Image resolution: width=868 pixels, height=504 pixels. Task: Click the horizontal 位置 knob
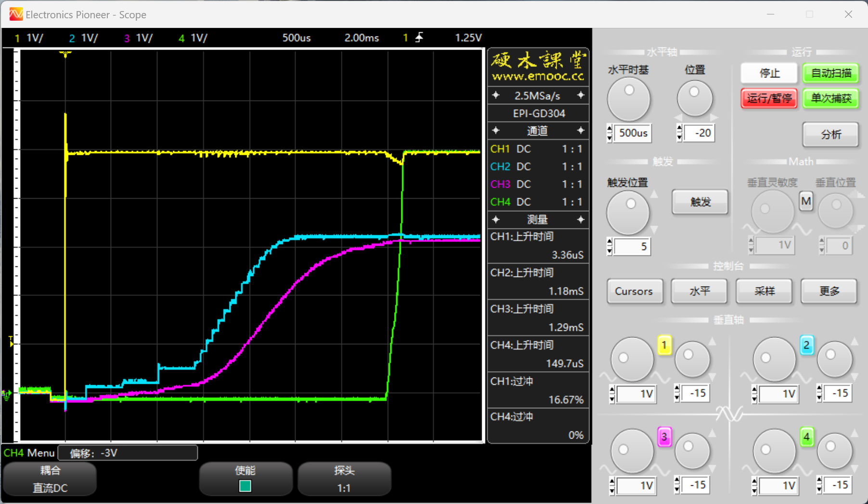(694, 98)
